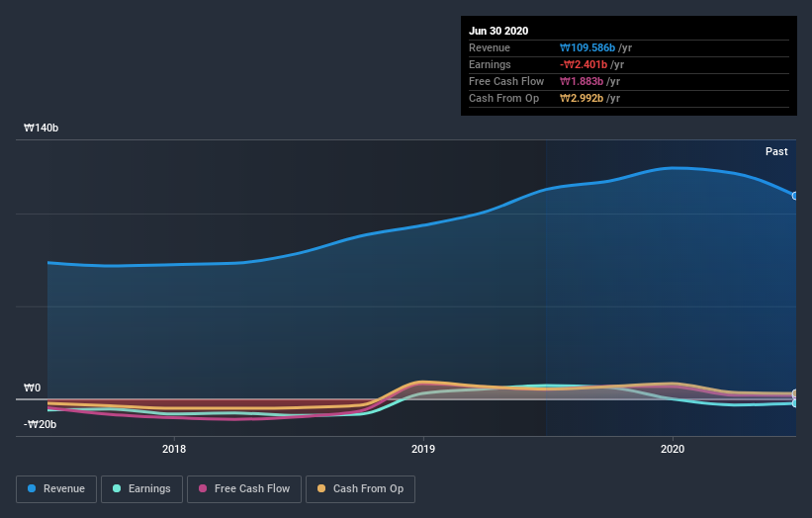812x518 pixels.
Task: Click the -₩20b y-axis label
Action: [x=40, y=424]
